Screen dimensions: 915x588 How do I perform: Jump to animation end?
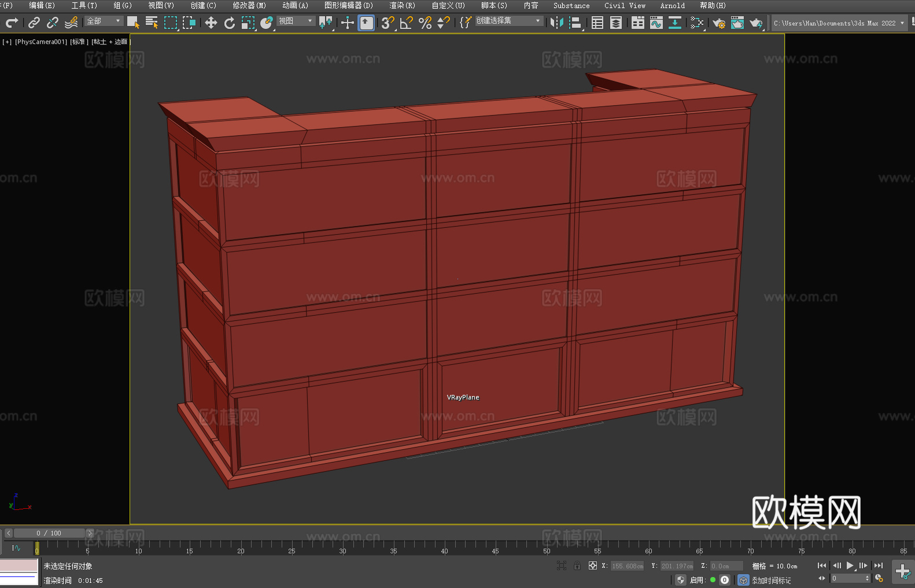tap(879, 565)
